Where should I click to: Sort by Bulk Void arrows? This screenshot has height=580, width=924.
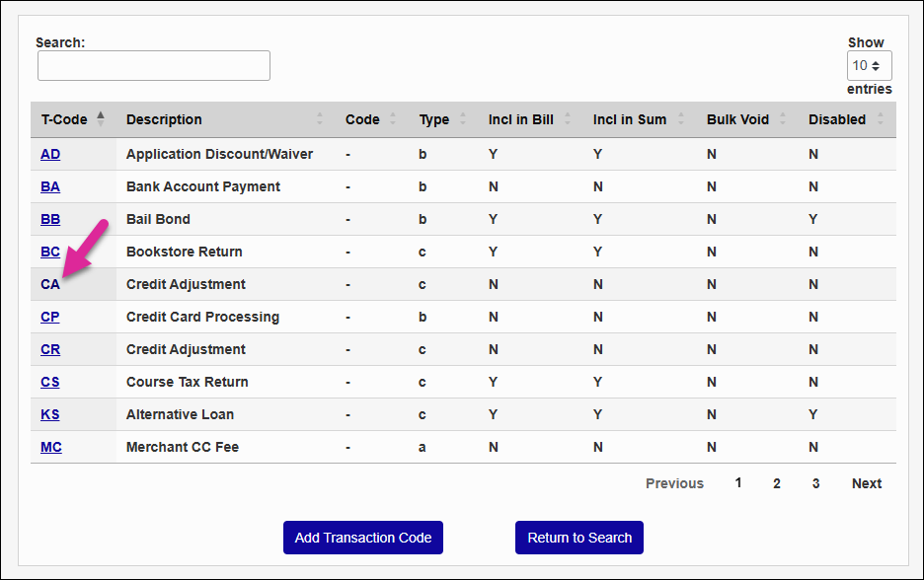[783, 119]
